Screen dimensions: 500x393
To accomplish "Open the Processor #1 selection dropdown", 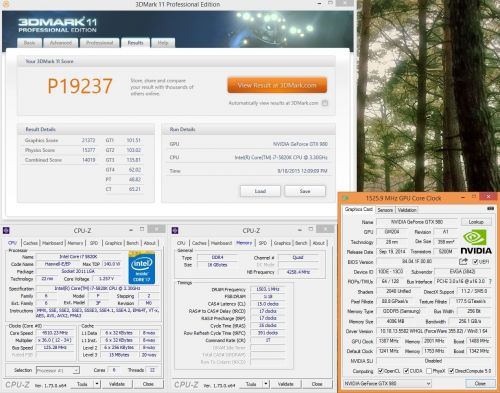I will pos(58,370).
